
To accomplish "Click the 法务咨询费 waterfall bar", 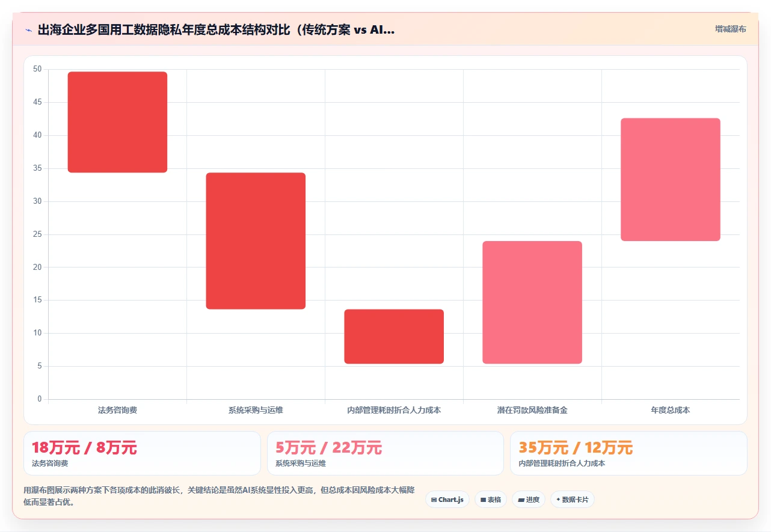I will coord(117,122).
